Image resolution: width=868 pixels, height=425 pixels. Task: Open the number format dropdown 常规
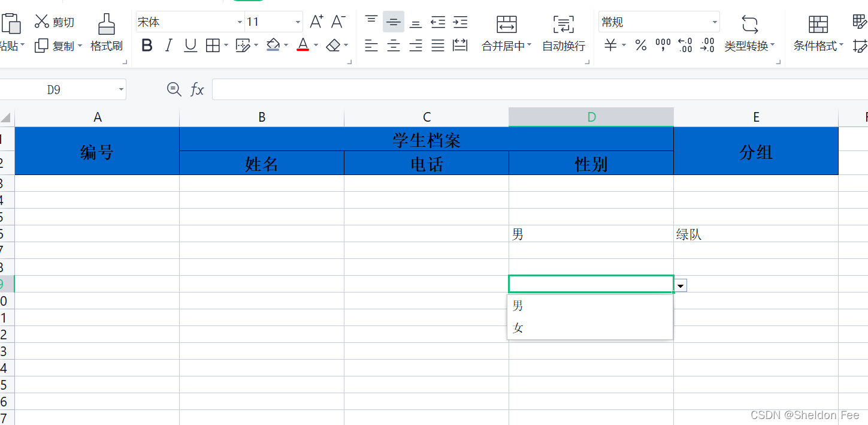(x=715, y=22)
